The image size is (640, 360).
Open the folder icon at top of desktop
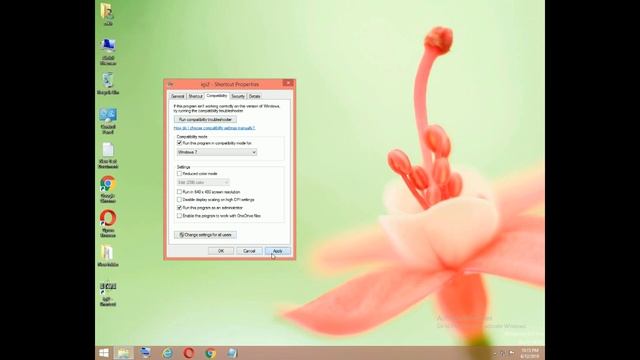(x=107, y=13)
